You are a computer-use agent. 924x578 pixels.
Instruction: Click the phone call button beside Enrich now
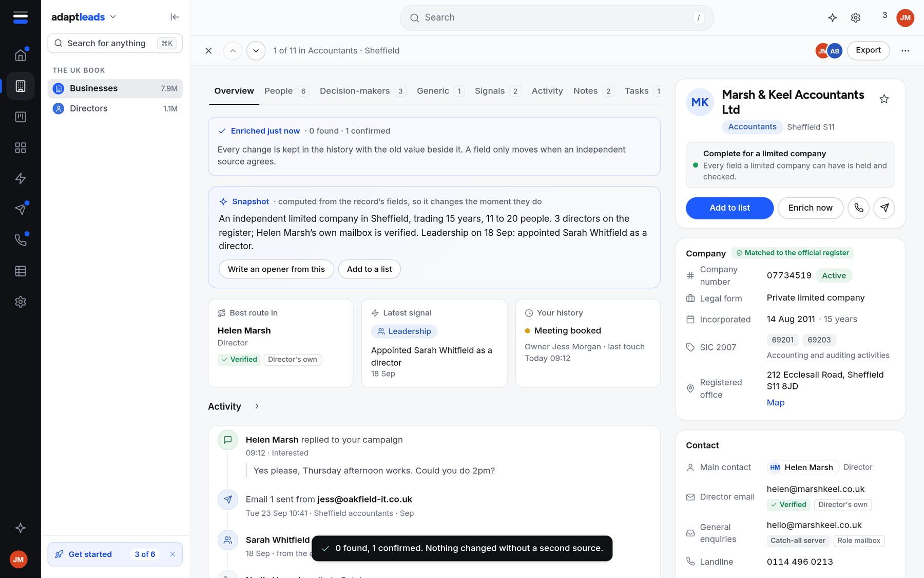pos(859,208)
